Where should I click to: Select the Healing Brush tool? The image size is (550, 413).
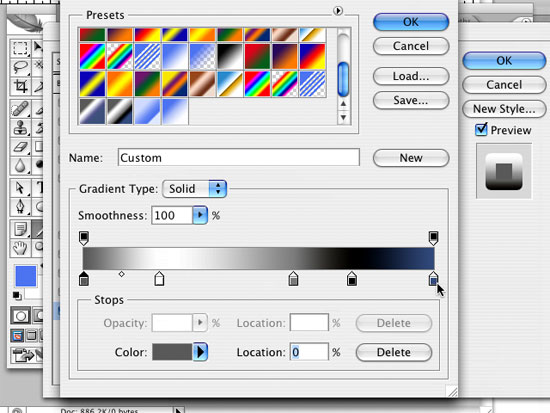20,108
